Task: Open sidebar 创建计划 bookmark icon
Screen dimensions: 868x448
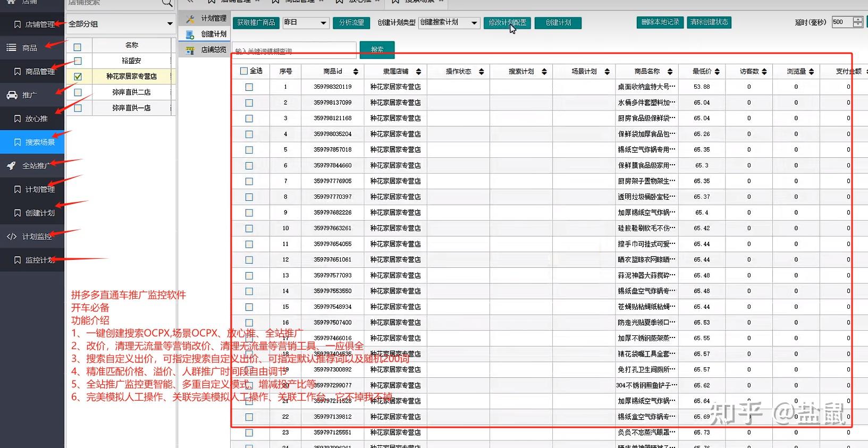Action: click(18, 213)
